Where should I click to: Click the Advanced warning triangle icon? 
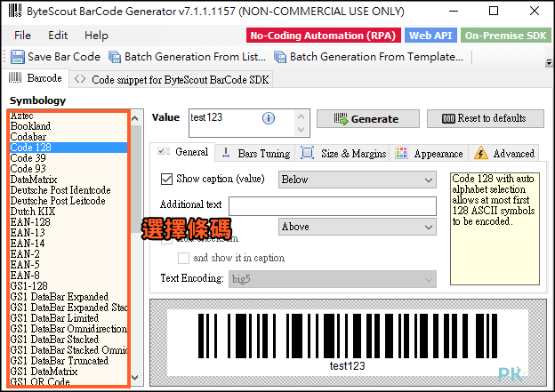pyautogui.click(x=481, y=153)
